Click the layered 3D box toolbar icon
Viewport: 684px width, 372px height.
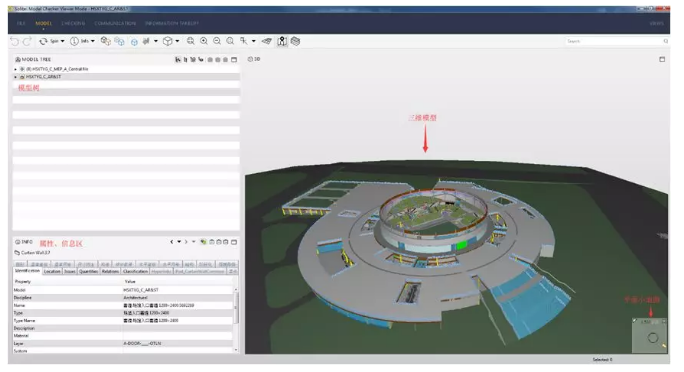[295, 41]
